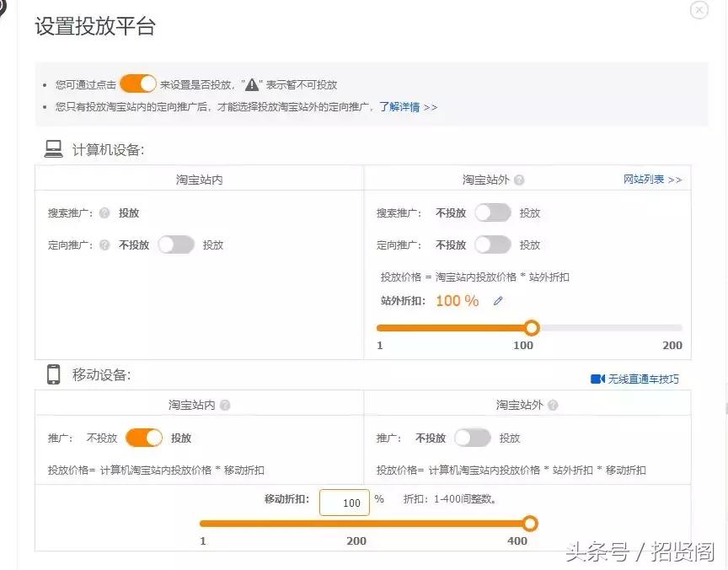Toggle mobile 淘宝站外 推广 switch
This screenshot has width=728, height=570.
pos(472,438)
